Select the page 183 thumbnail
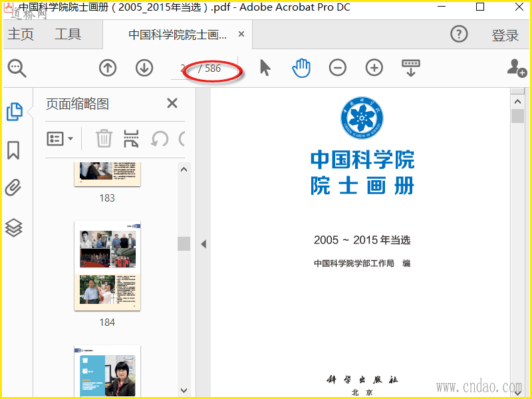Screen dimensions: 532x399 pyautogui.click(x=107, y=174)
